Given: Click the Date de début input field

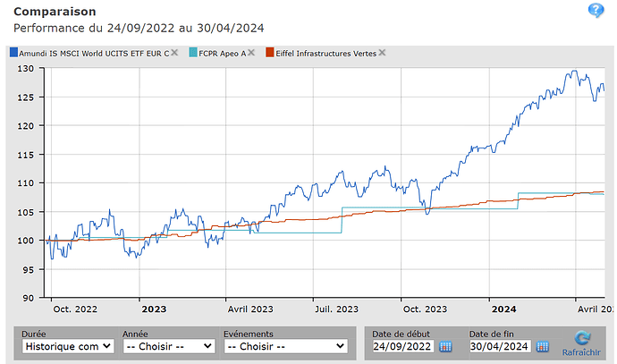Looking at the screenshot, I should 402,346.
